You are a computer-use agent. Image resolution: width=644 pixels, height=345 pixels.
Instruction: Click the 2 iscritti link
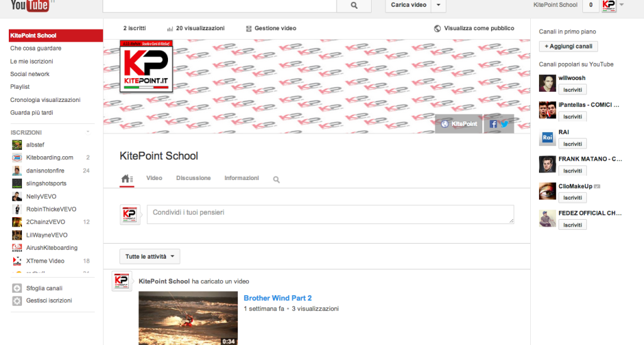click(135, 28)
